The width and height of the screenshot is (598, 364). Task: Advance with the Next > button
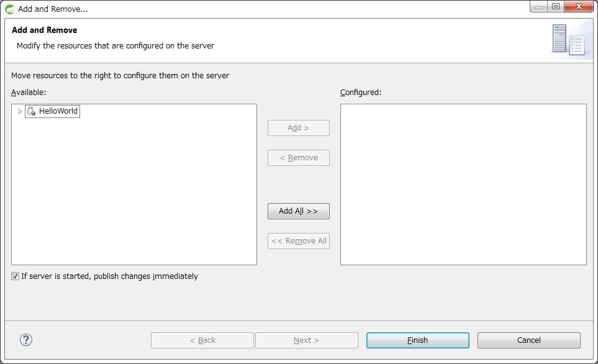[x=306, y=340]
